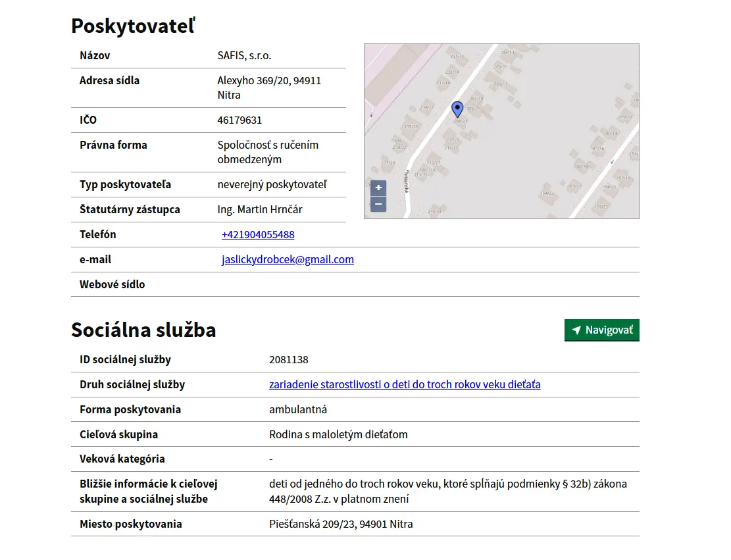The image size is (731, 560).
Task: Open email link jaslickydrobcek@gmail.com
Action: coord(288,259)
